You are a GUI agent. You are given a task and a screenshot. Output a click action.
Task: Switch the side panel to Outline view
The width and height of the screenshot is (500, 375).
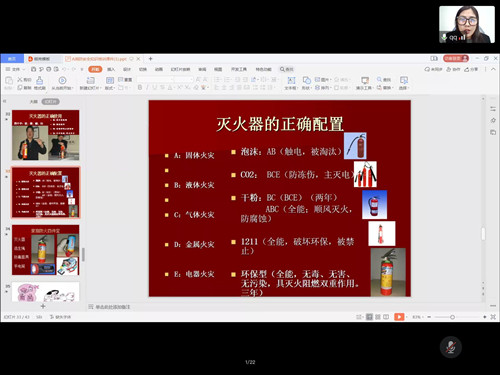[34, 102]
